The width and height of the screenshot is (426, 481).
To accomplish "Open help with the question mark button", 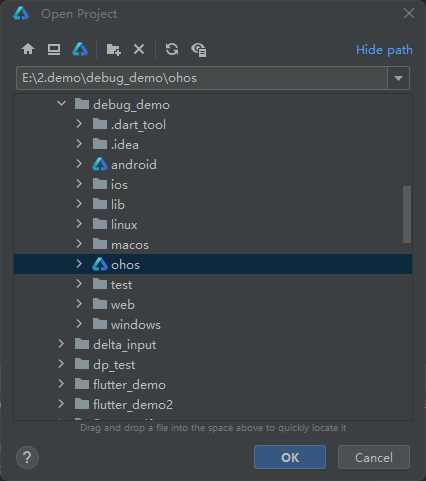I will tap(27, 457).
